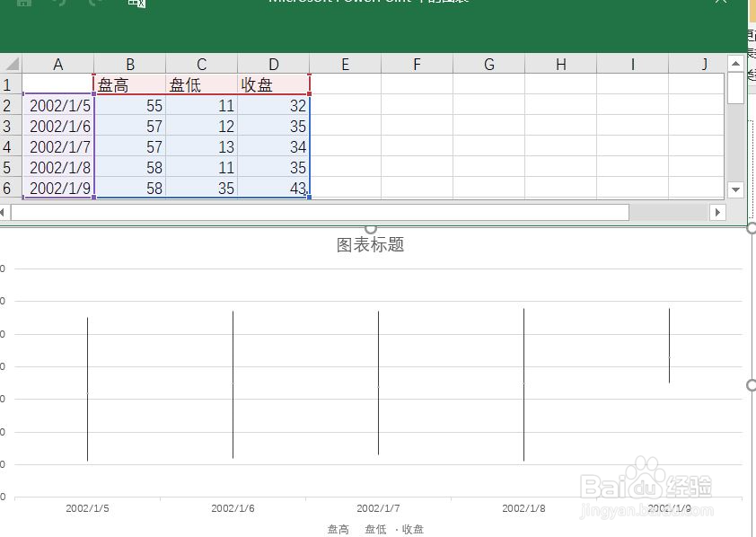Select column header B
The width and height of the screenshot is (756, 537).
point(129,64)
